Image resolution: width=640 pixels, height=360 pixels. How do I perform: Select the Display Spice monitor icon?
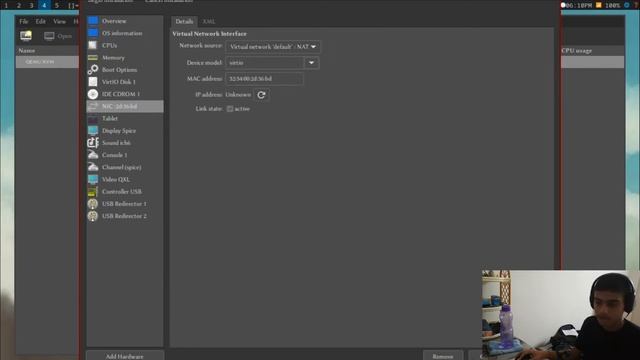coord(93,131)
